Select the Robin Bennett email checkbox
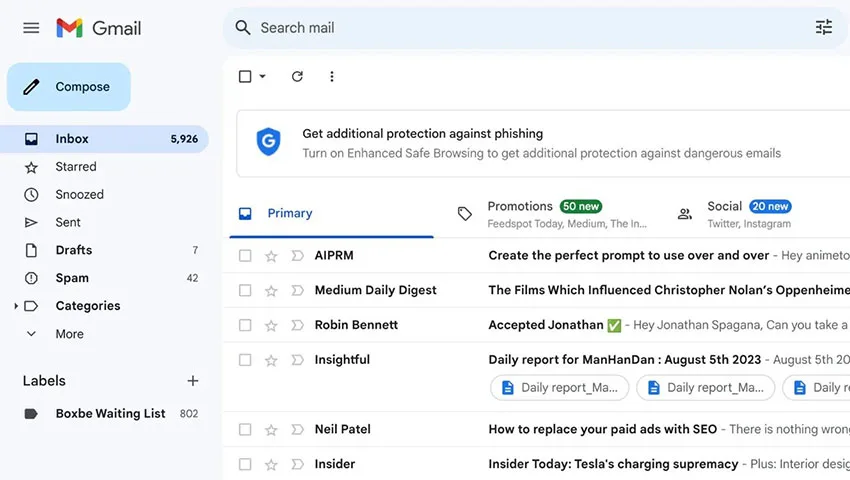The height and width of the screenshot is (480, 850). point(245,325)
